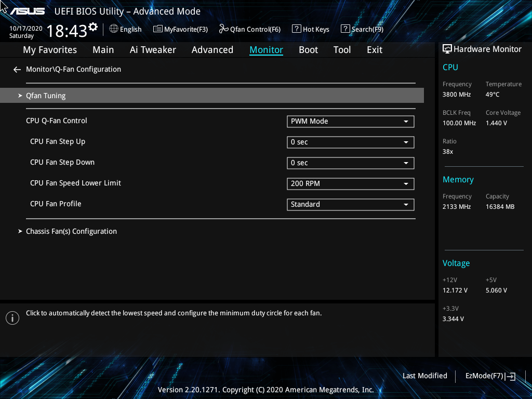Click the ASUS logo
The width and height of the screenshot is (532, 399).
pyautogui.click(x=27, y=11)
